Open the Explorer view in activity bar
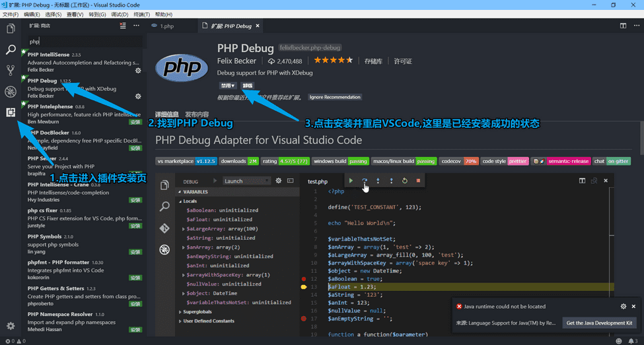 tap(11, 28)
